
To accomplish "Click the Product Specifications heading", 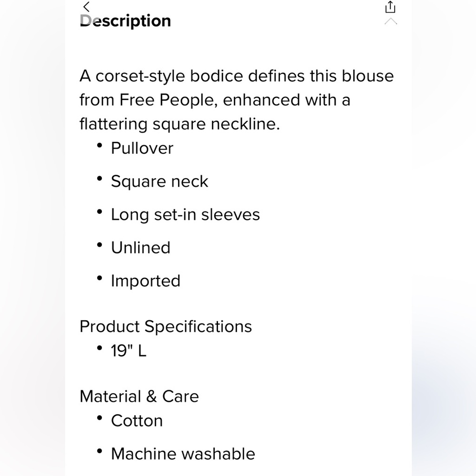I will click(x=166, y=327).
